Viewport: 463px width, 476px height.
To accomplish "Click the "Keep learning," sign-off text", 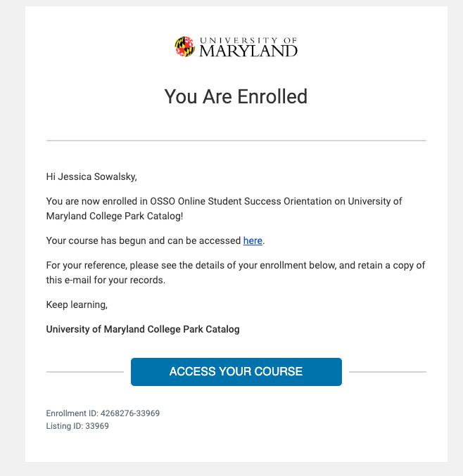I will 77,304.
